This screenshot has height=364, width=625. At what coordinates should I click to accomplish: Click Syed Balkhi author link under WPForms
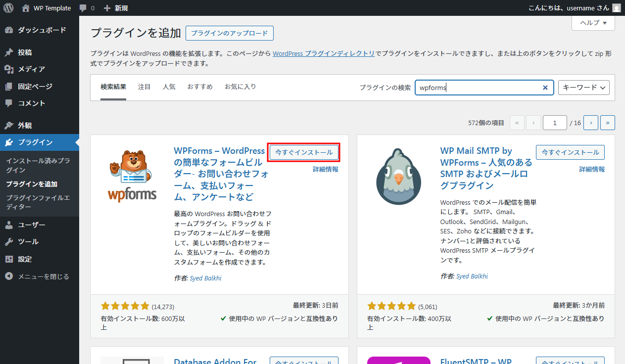click(206, 278)
